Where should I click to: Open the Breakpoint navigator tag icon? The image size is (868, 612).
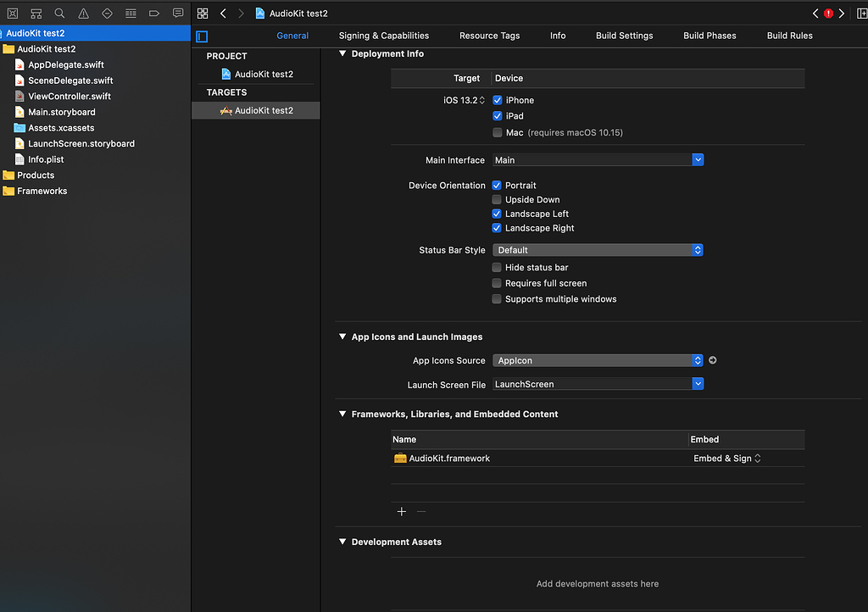[153, 13]
